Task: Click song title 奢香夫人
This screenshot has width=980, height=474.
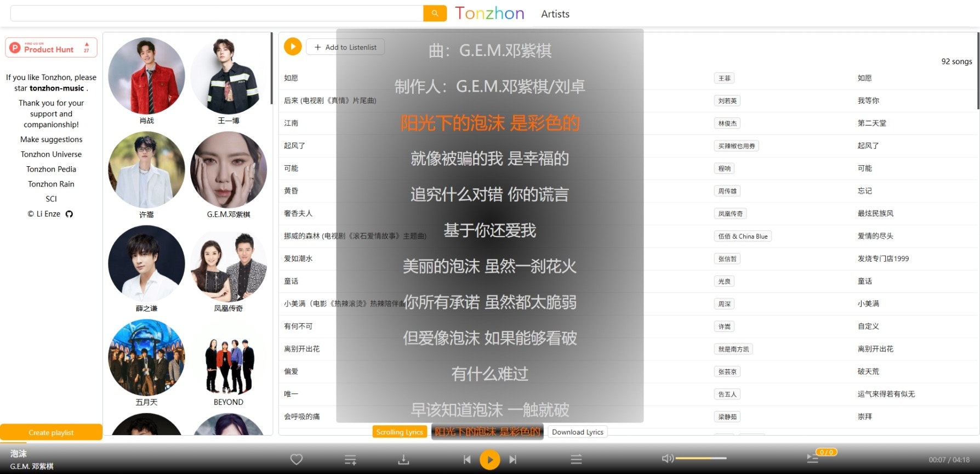Action: coord(298,213)
